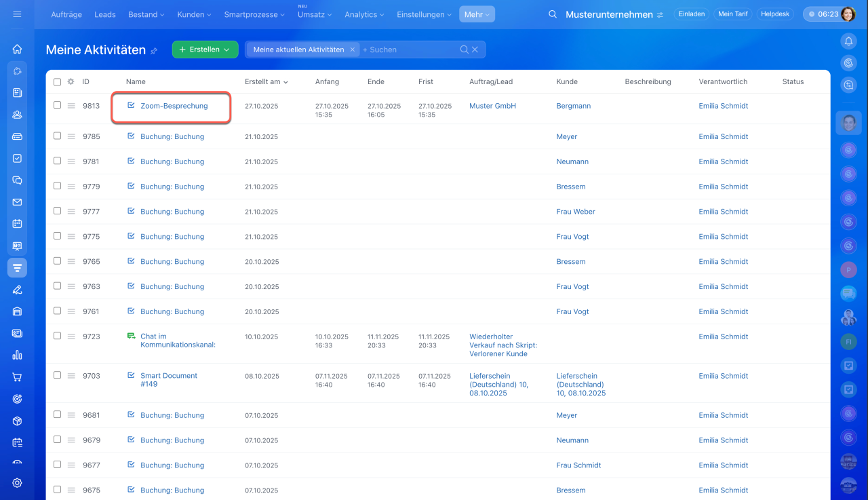Open the settings gear in left sidebar
Image resolution: width=868 pixels, height=500 pixels.
[x=17, y=483]
